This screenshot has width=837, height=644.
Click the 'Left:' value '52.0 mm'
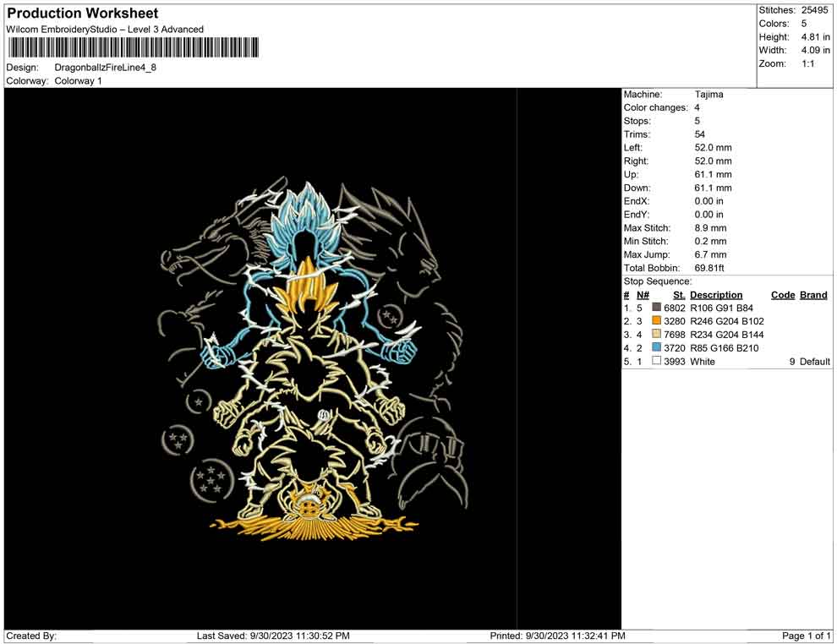(714, 148)
